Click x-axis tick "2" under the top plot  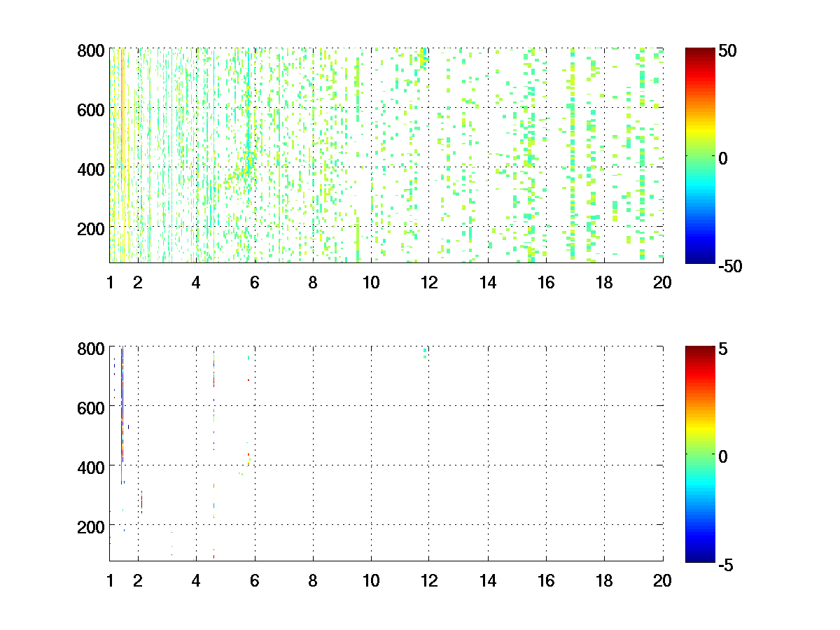pyautogui.click(x=138, y=283)
